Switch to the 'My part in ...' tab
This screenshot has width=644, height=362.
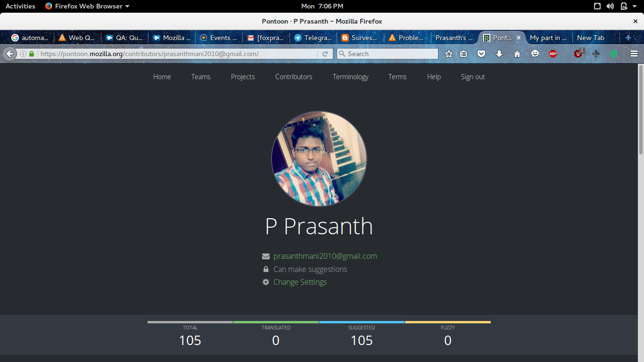click(x=548, y=38)
